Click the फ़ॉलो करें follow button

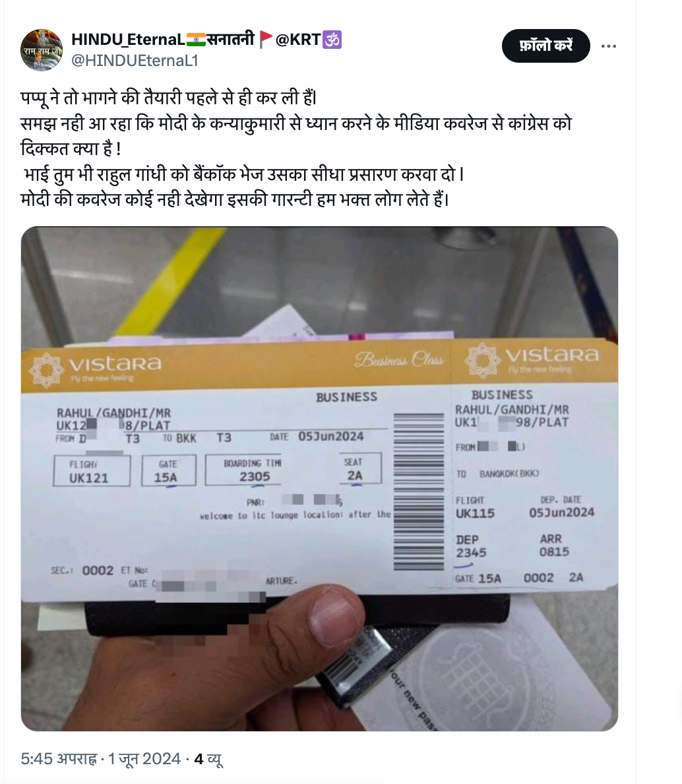pyautogui.click(x=545, y=46)
